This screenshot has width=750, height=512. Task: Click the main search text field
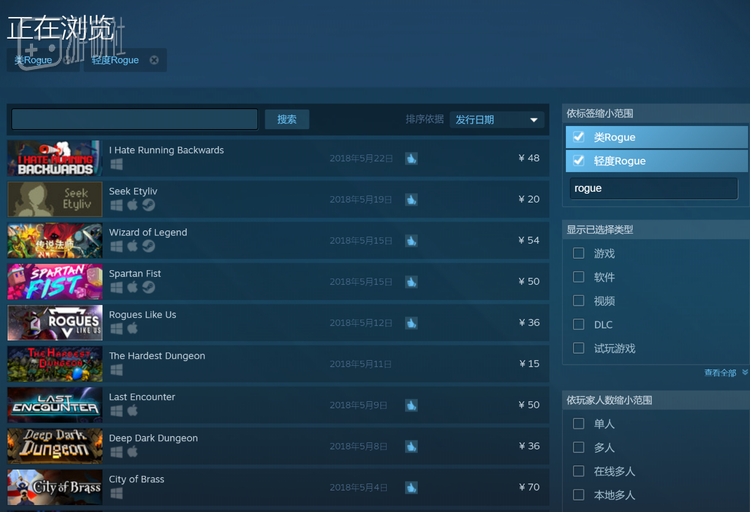click(134, 119)
